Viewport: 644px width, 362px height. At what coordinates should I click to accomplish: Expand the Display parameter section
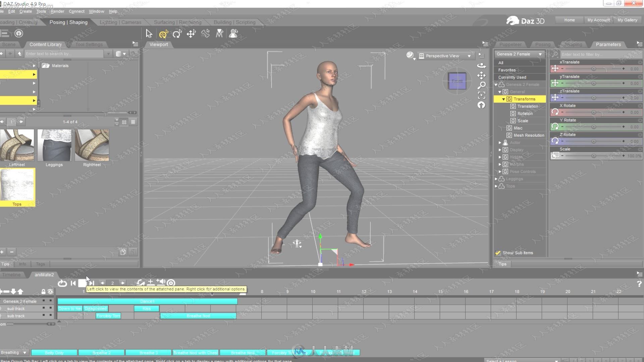click(x=500, y=150)
